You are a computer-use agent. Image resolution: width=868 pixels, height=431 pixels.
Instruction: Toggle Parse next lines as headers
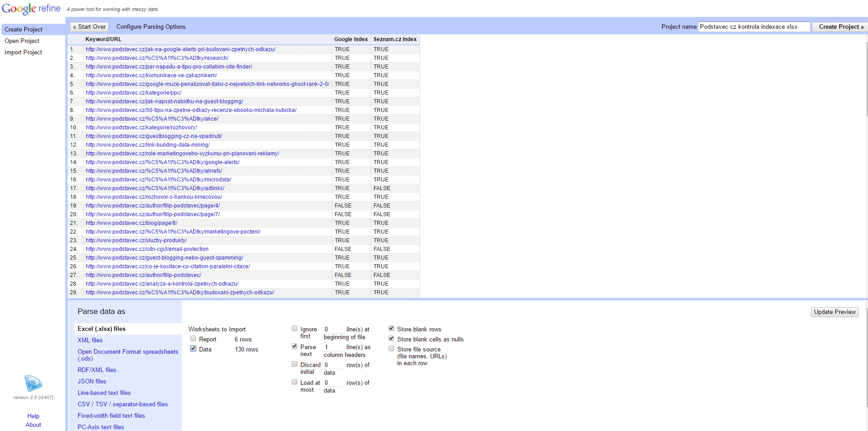pyautogui.click(x=295, y=346)
